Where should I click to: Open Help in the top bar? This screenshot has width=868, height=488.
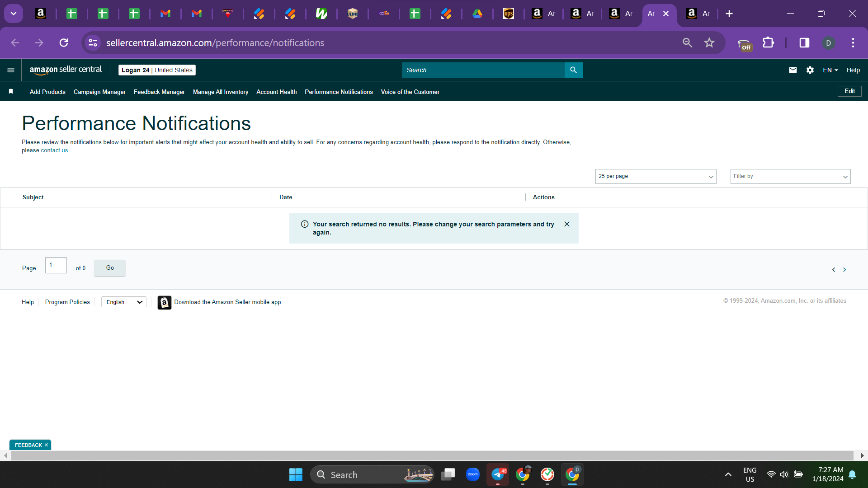pyautogui.click(x=853, y=70)
